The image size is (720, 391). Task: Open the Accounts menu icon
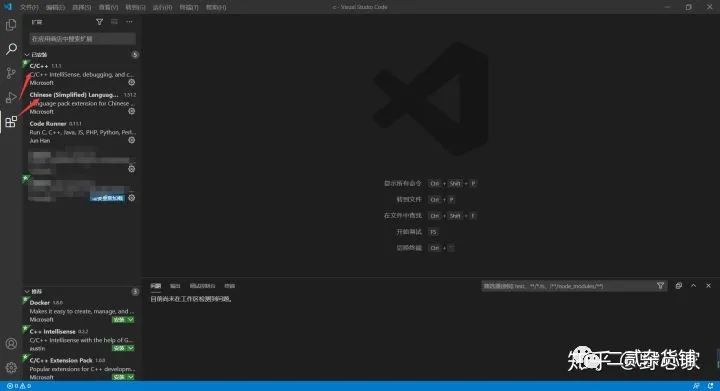11,344
